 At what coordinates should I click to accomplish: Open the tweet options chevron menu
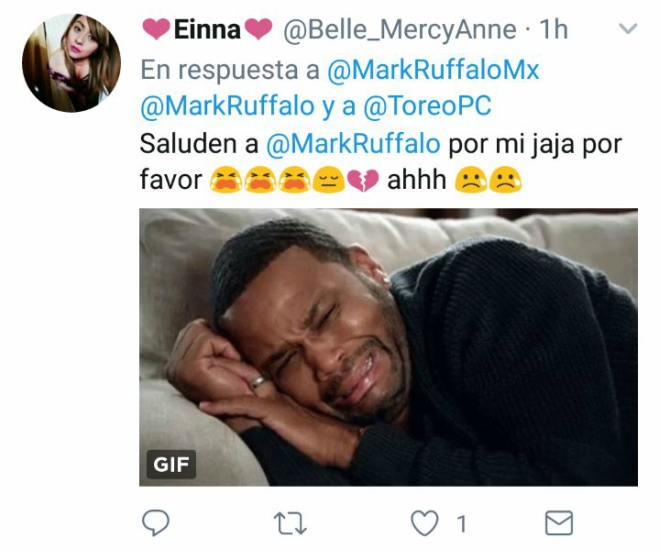(x=627, y=30)
